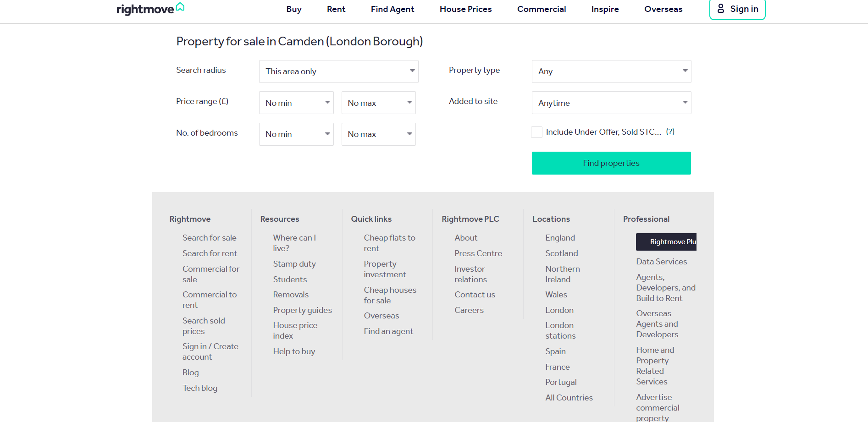Open the House Prices menu

pos(465,9)
